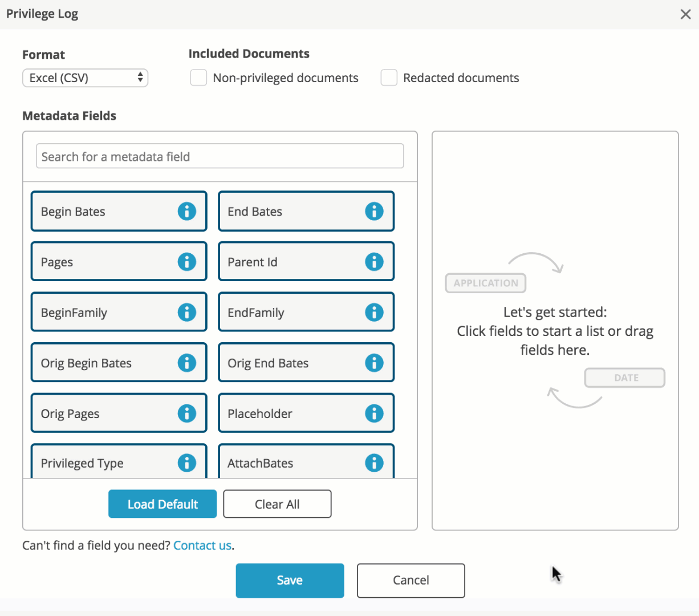Follow the Contact us link
Viewport: 699px width, 616px height.
(x=202, y=545)
